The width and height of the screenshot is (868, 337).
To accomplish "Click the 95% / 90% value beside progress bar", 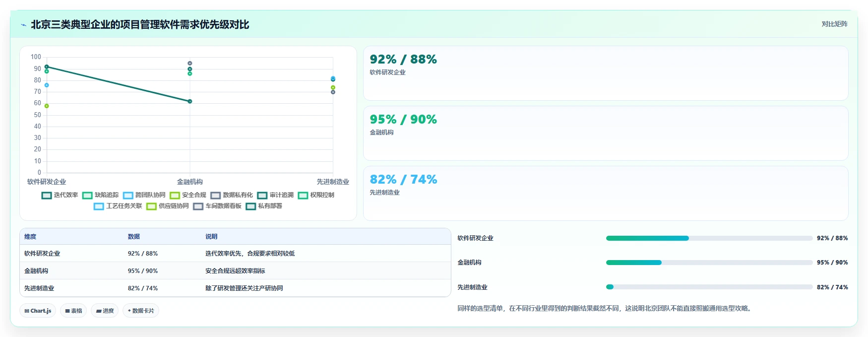I will [x=832, y=263].
